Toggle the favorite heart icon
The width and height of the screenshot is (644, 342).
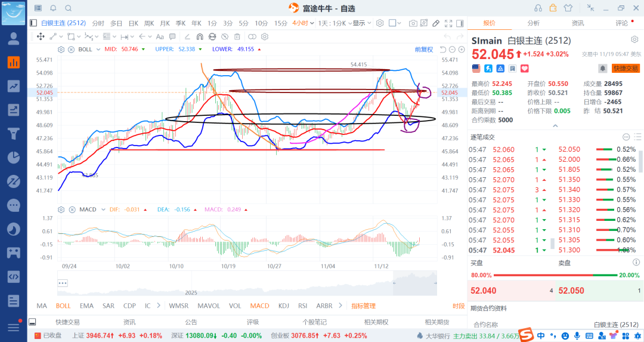pyautogui.click(x=525, y=69)
